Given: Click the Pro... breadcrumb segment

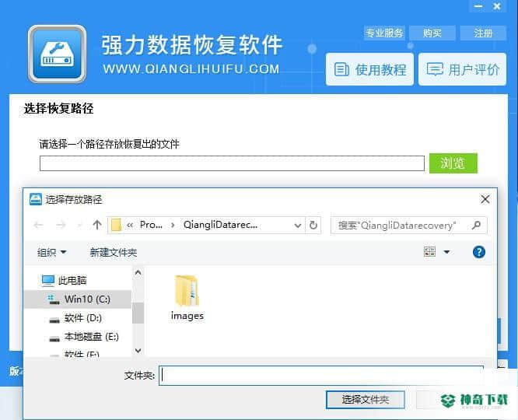Looking at the screenshot, I should pos(151,225).
